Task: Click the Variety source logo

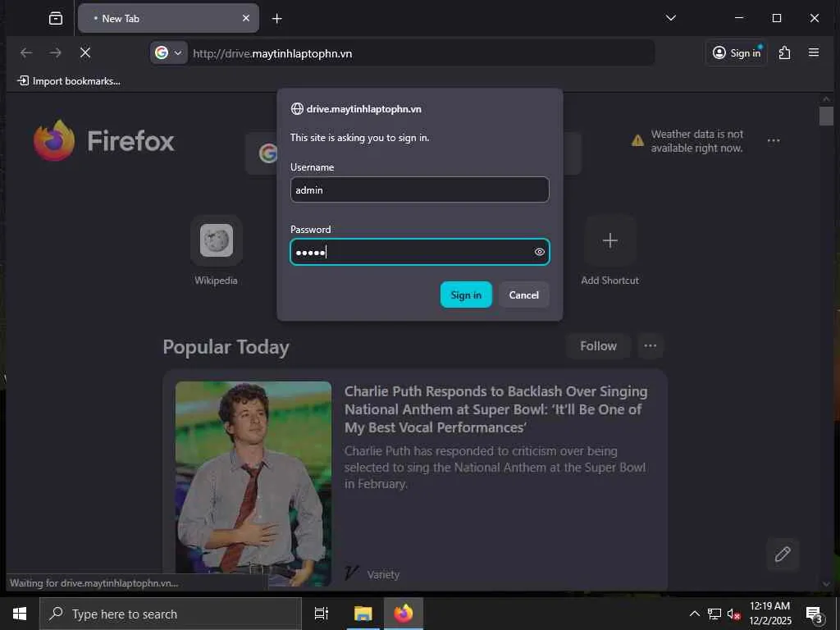Action: (351, 573)
